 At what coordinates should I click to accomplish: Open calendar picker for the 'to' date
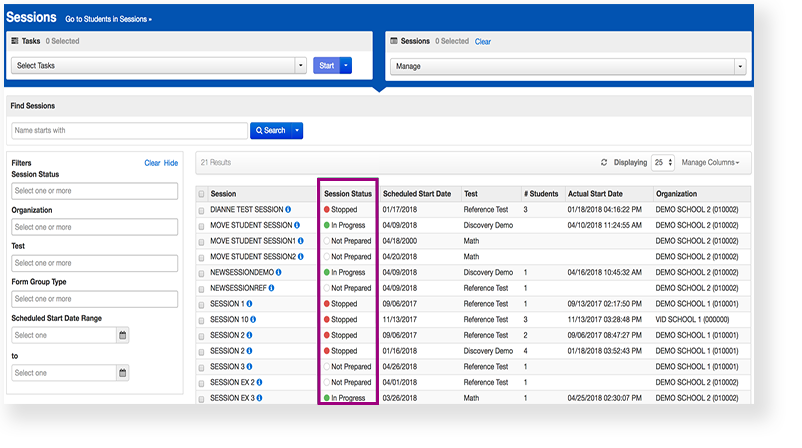click(x=123, y=373)
